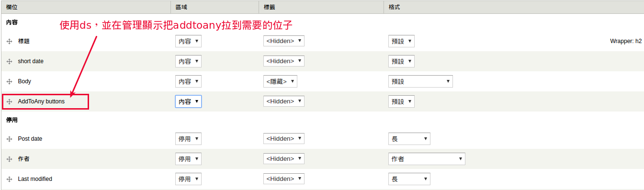Open the Last modified region dropdown 停用
This screenshot has height=190, width=644.
click(x=188, y=179)
